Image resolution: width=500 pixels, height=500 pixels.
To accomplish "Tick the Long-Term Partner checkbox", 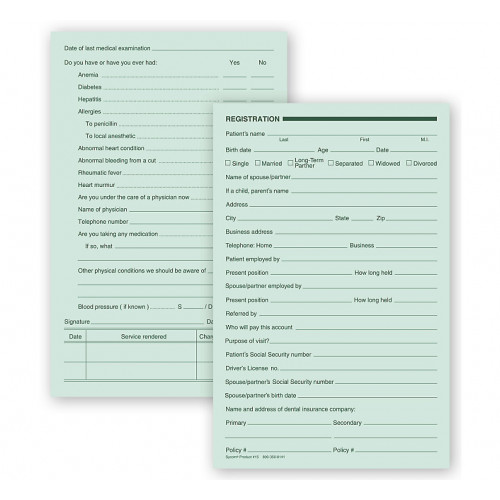I will [x=290, y=163].
